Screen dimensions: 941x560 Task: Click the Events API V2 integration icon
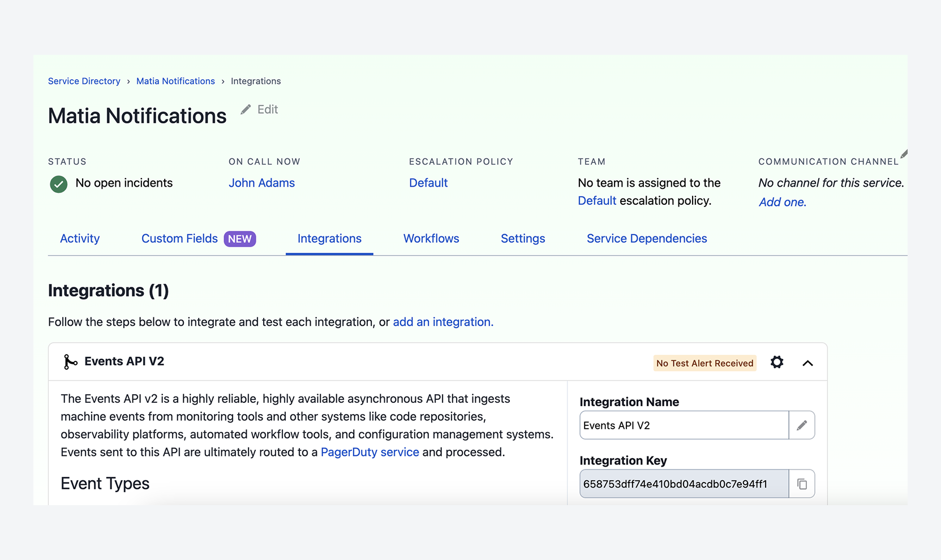pos(69,361)
